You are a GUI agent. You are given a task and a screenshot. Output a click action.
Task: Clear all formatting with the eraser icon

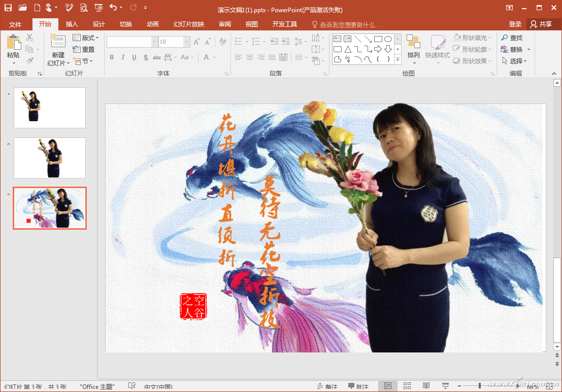click(223, 42)
